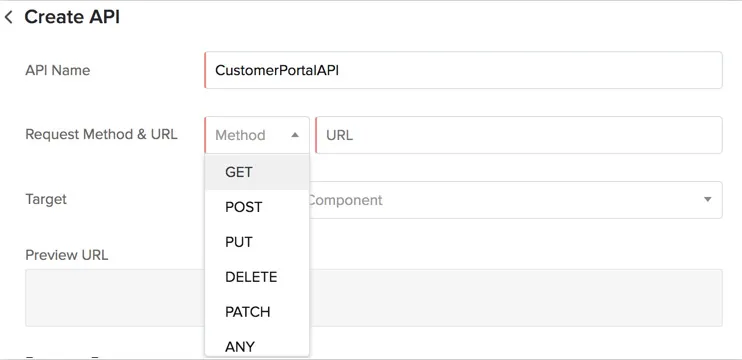This screenshot has height=360, width=742.
Task: Click the Target field's down arrow
Action: (x=707, y=200)
